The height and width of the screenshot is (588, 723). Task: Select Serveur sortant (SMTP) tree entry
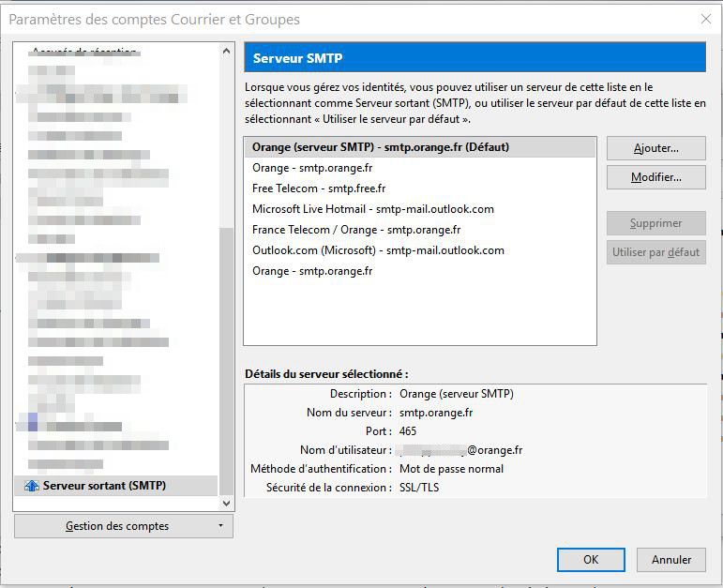(115, 486)
